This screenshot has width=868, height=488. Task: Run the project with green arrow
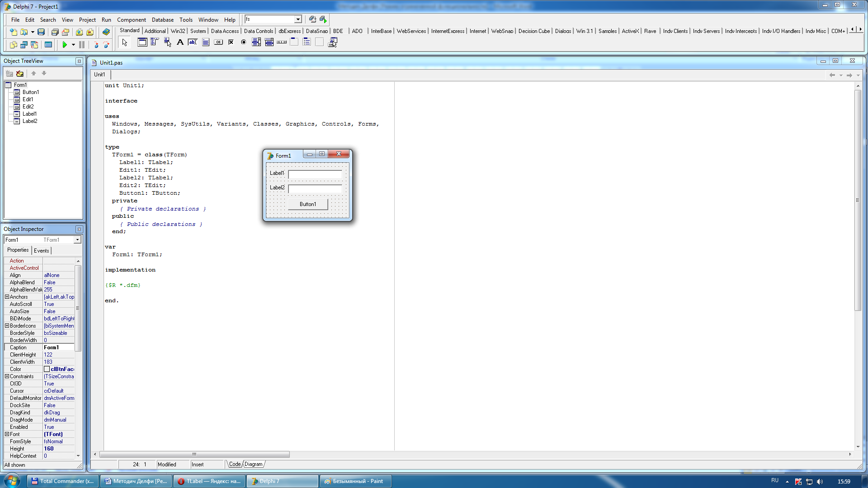(x=65, y=45)
